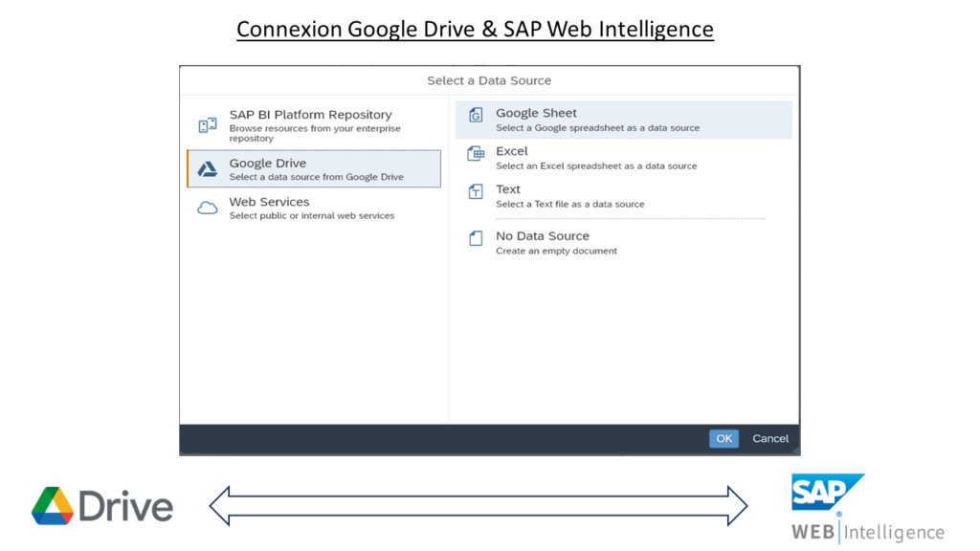Click 'Select a Text file as a data source'
This screenshot has width=980, height=551.
coord(570,204)
